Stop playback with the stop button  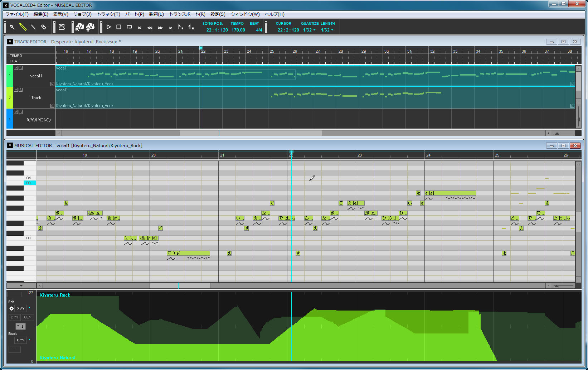pyautogui.click(x=119, y=27)
